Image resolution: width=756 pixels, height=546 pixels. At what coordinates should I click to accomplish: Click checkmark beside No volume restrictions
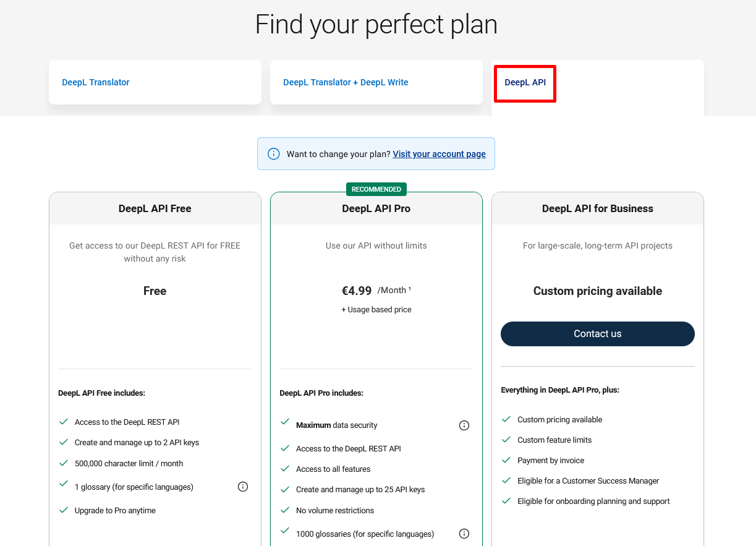coord(285,510)
